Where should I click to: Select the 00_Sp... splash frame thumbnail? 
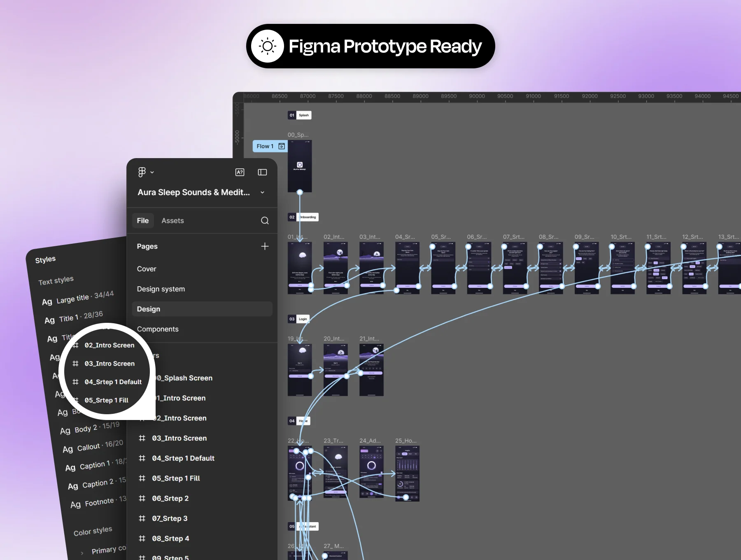pyautogui.click(x=300, y=166)
